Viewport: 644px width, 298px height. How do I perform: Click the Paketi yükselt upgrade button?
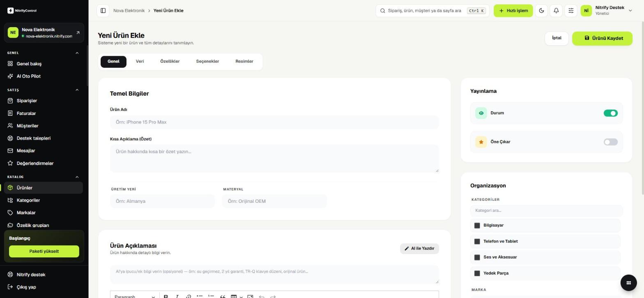click(44, 251)
